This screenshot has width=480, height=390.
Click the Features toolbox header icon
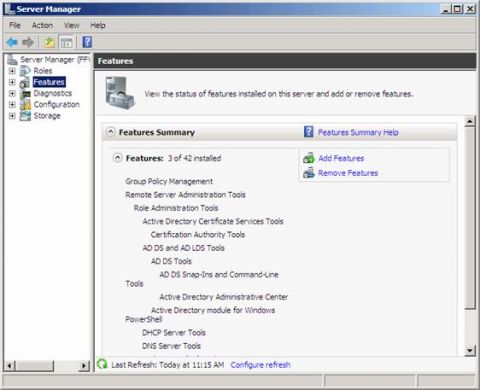120,93
